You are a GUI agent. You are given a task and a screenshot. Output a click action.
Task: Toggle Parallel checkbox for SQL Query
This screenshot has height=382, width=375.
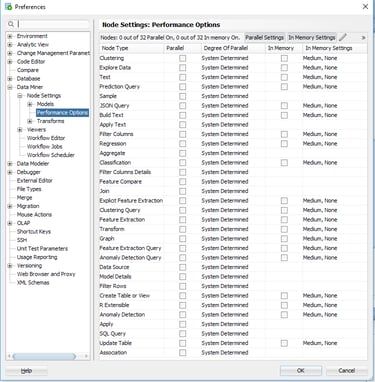pos(183,334)
